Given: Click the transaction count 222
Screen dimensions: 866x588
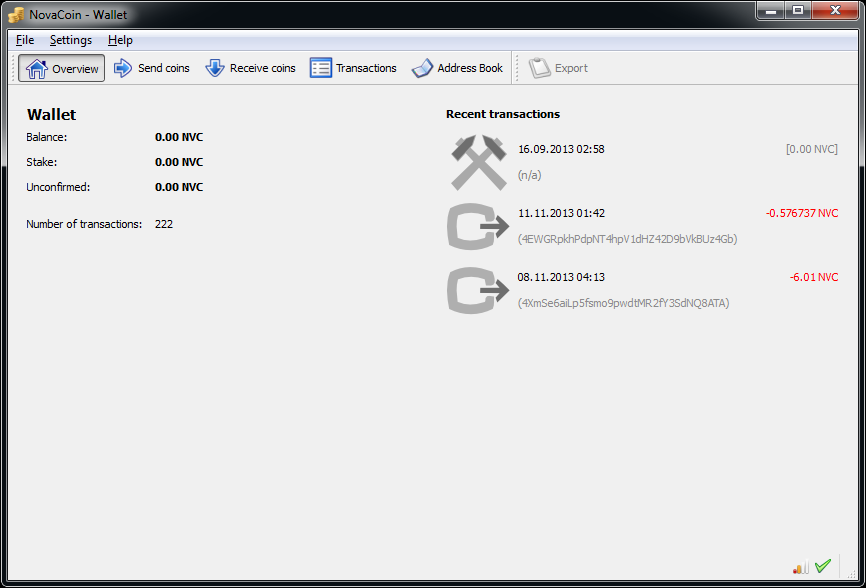Looking at the screenshot, I should 164,224.
